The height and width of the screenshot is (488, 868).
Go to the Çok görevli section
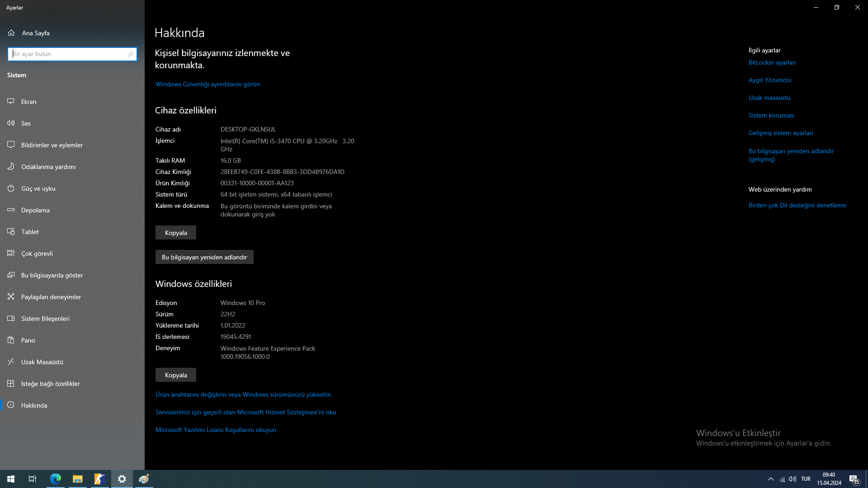pyautogui.click(x=37, y=253)
